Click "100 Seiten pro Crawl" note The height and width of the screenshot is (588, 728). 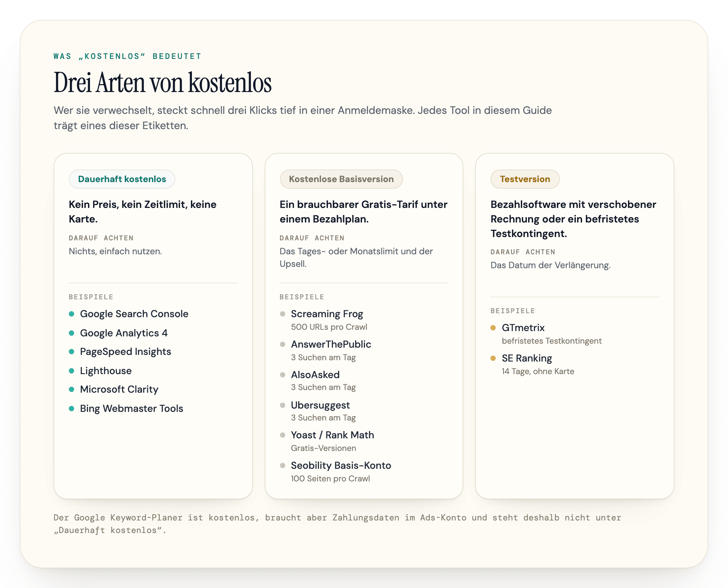tap(330, 479)
